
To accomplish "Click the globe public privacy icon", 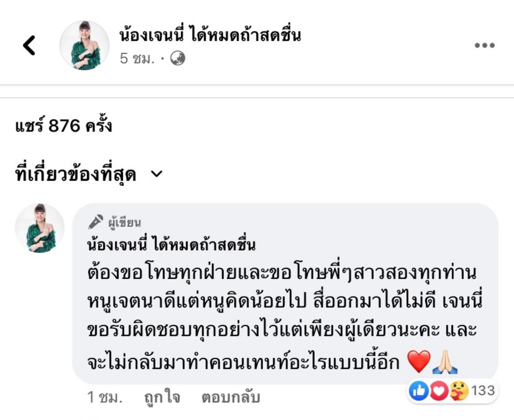I will click(177, 59).
